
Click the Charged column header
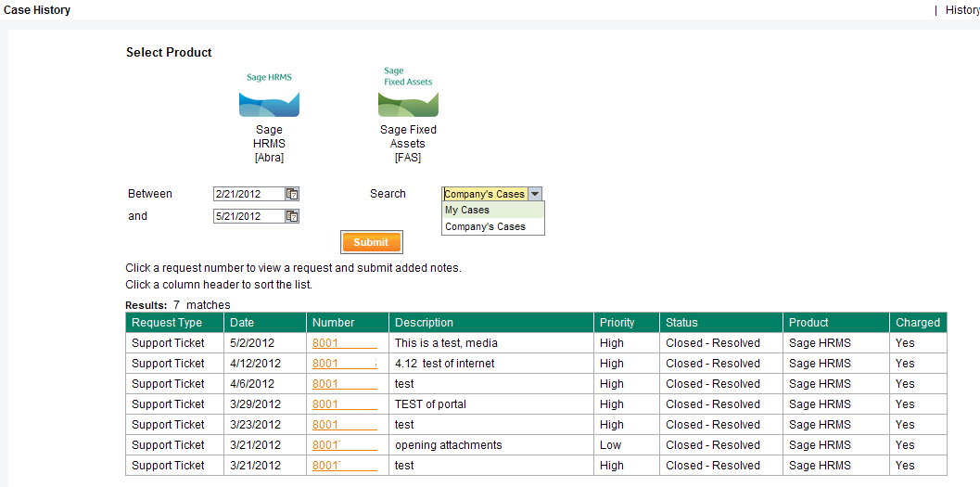(x=918, y=323)
